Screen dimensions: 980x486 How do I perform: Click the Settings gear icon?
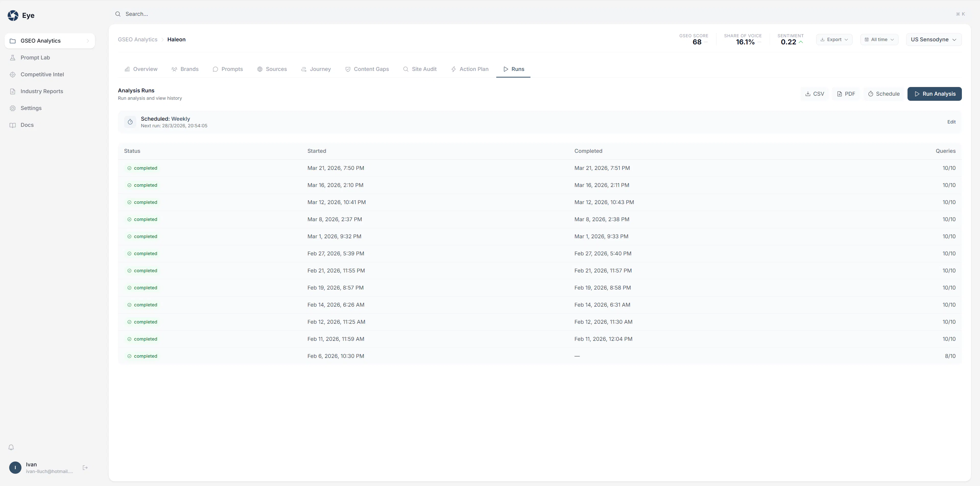coord(13,108)
